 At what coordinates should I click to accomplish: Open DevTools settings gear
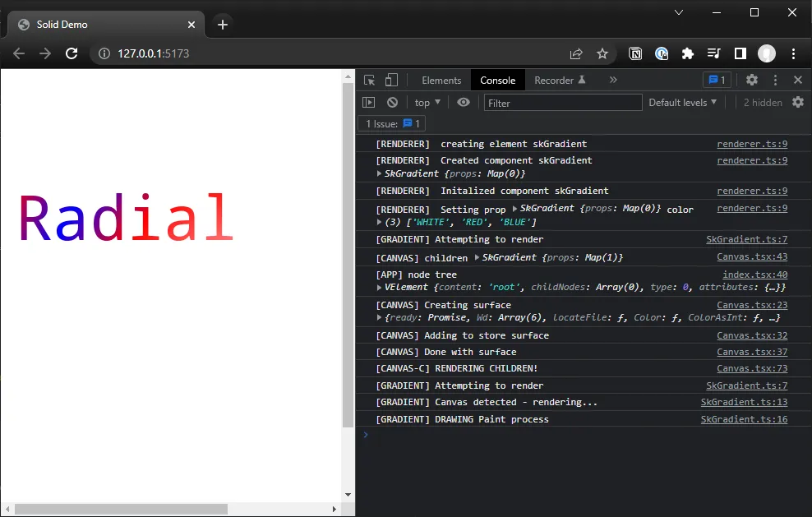[x=752, y=80]
